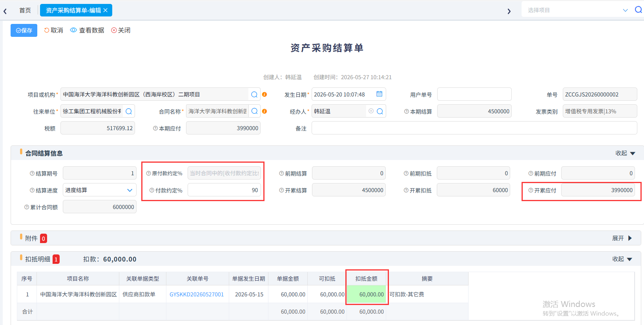Click help icon next to 本期结算

pos(407,111)
